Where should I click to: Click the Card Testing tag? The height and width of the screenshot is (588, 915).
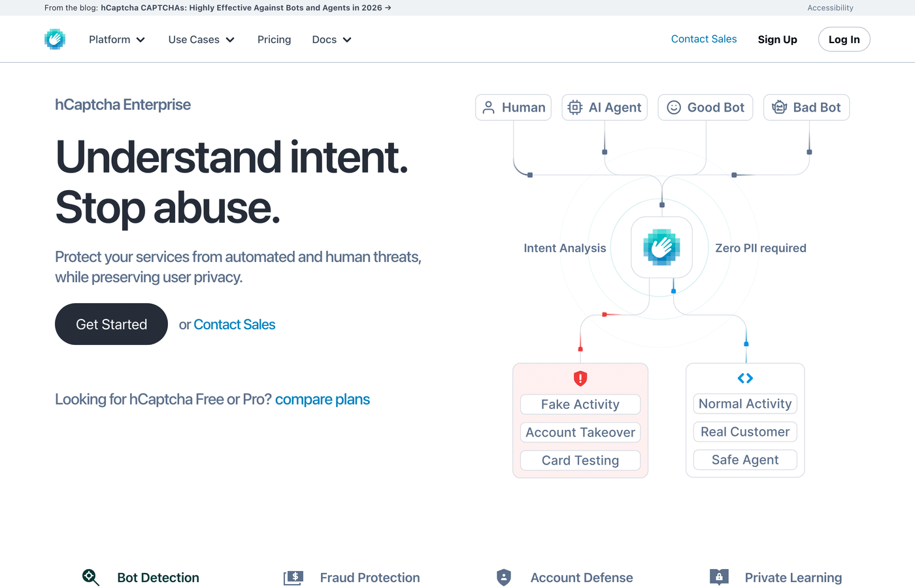pyautogui.click(x=580, y=461)
